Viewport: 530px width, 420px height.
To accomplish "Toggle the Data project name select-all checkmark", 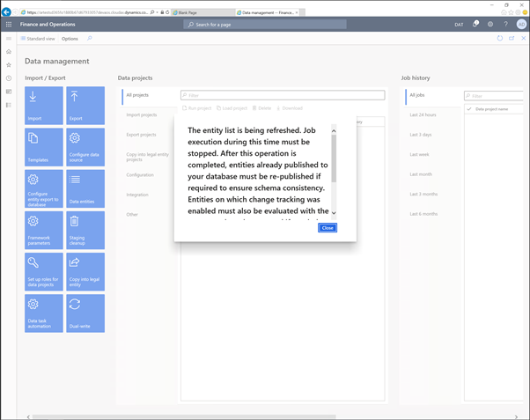I will (469, 109).
